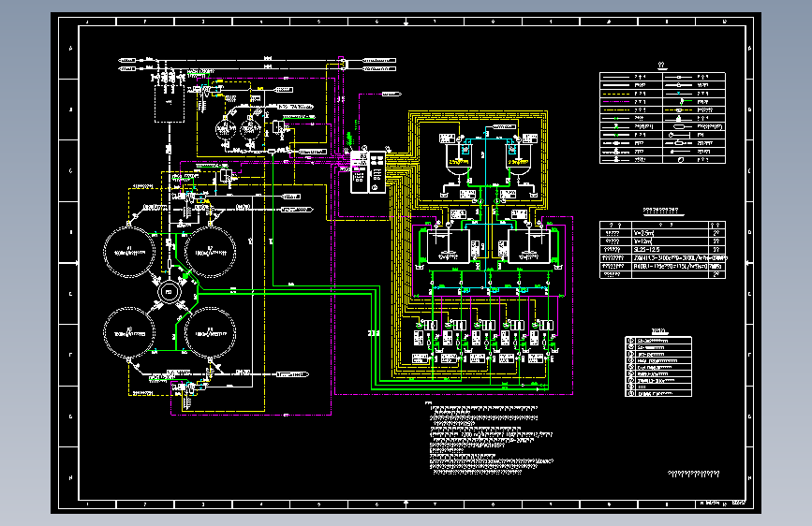This screenshot has height=526, width=812.
Task: Click the first row of the small numbered list table
Action: 658,341
